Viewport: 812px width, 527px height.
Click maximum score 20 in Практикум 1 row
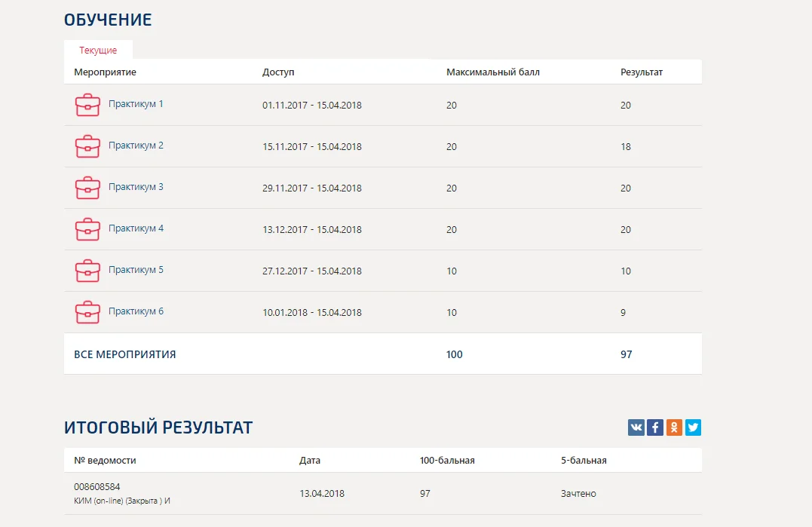coord(452,105)
